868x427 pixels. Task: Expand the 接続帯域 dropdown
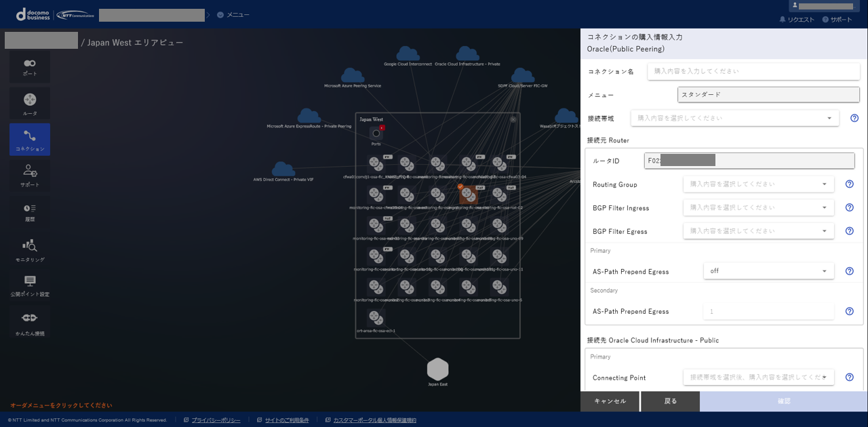coord(734,118)
